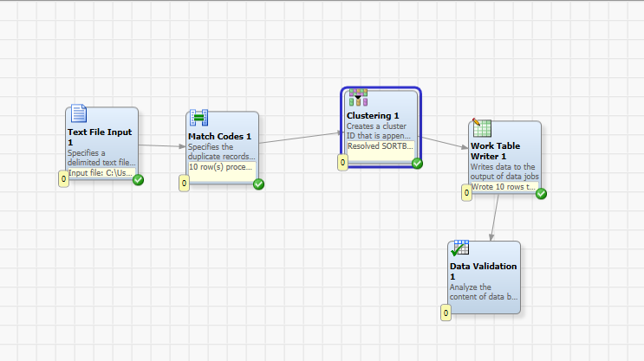Click 'Writes data to the output of data jobs' description

(504, 172)
